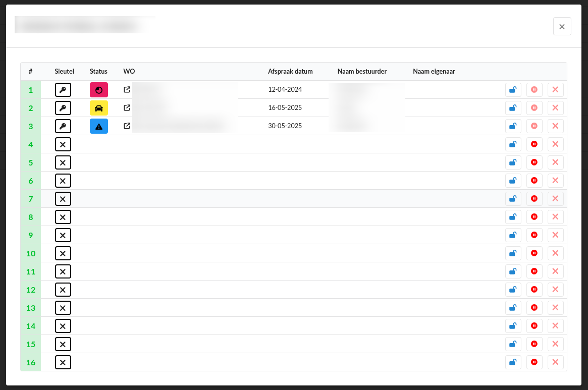Click the key icon in row 3
The image size is (588, 390).
63,126
